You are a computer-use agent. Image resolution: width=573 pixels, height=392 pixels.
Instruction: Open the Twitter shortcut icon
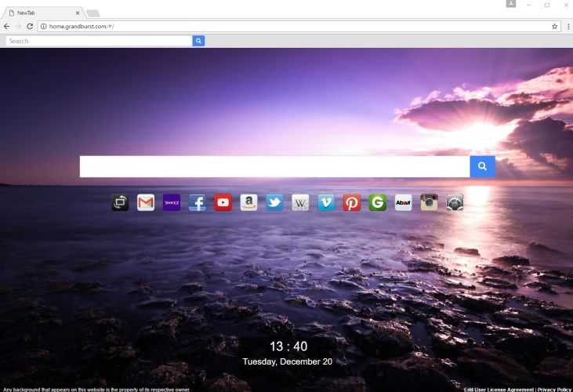[x=274, y=202]
